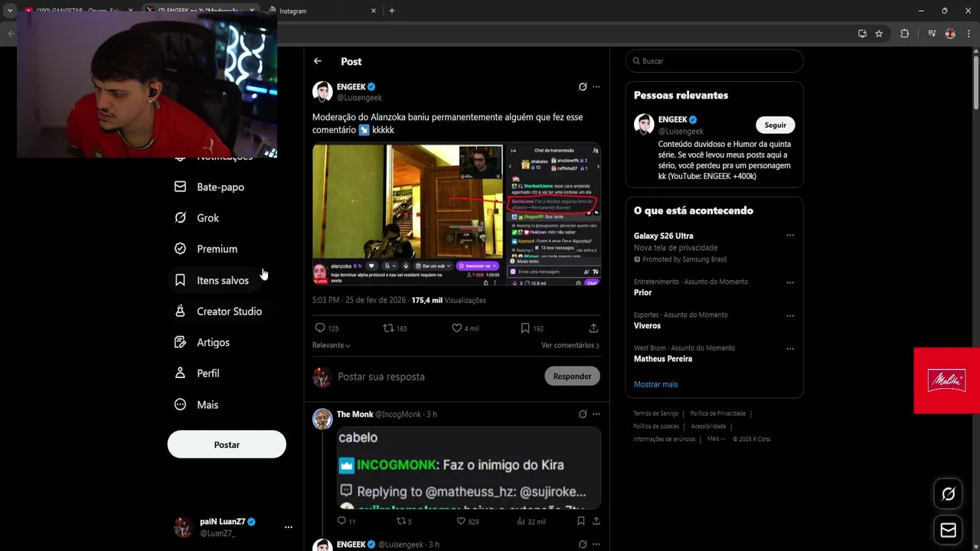980x551 pixels.
Task: Open Grok icon on ENGEEK's main post
Action: (x=583, y=87)
